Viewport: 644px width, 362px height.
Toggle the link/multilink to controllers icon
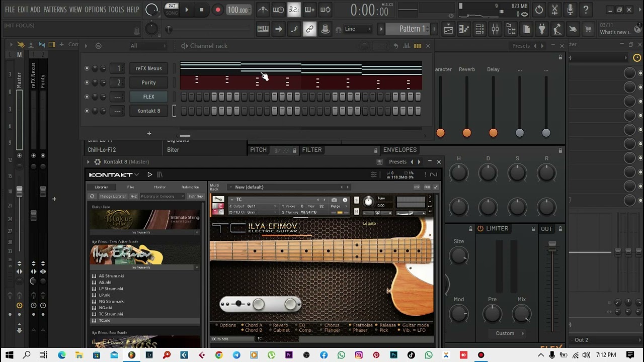[309, 29]
